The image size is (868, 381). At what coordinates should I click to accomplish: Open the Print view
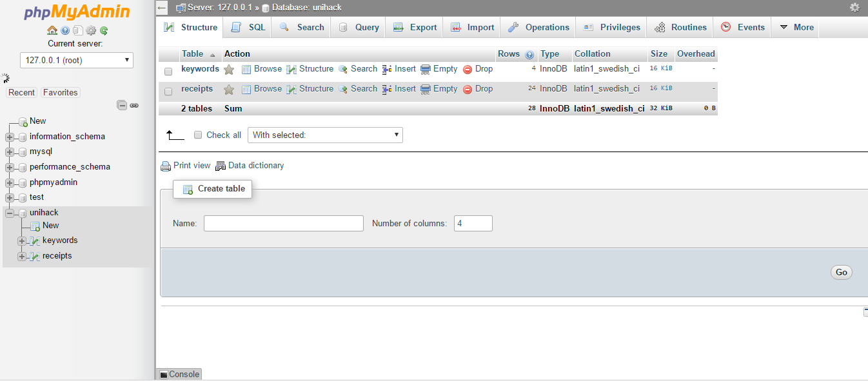[x=186, y=166]
